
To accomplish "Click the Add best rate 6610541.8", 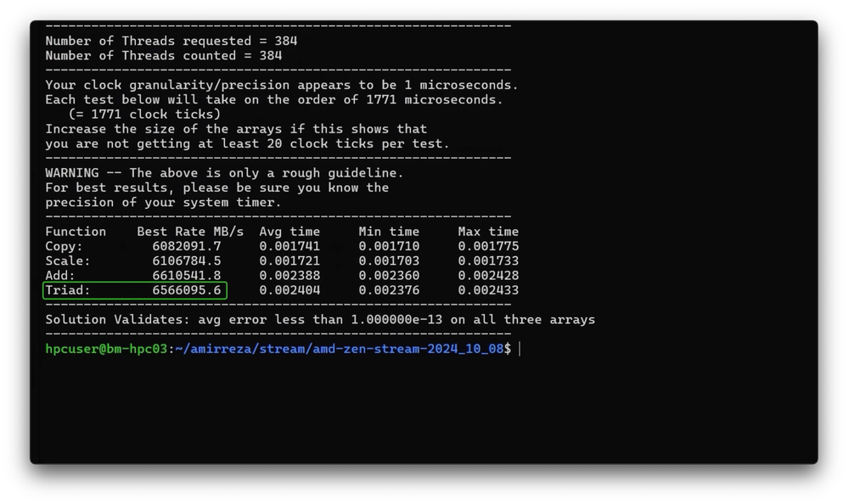I will tap(187, 275).
